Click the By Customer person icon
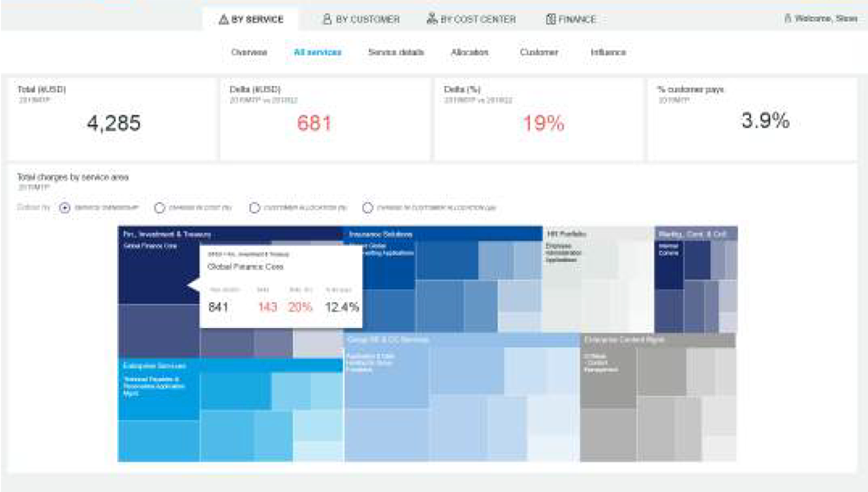 (x=326, y=19)
